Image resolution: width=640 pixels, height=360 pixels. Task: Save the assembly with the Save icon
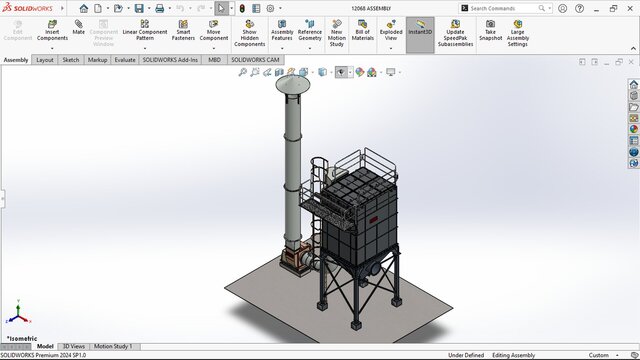[139, 8]
